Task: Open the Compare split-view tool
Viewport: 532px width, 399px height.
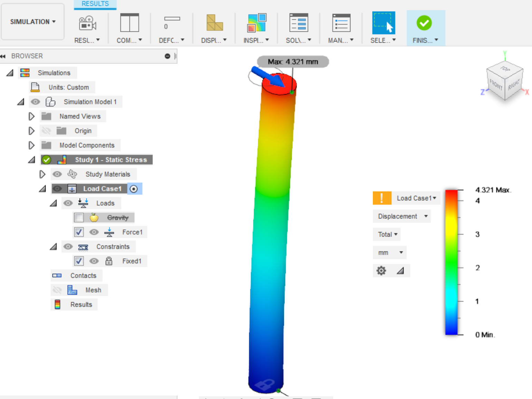Action: click(129, 23)
